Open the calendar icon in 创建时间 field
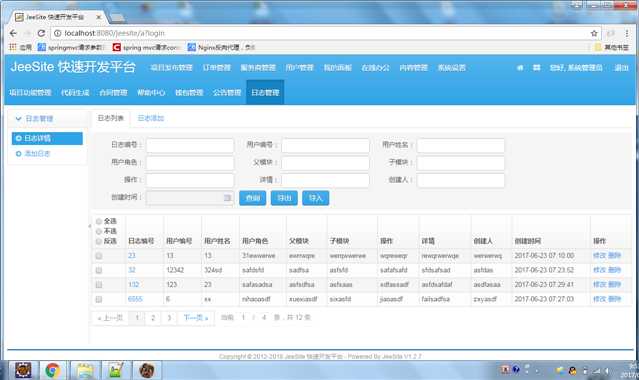 (x=227, y=198)
